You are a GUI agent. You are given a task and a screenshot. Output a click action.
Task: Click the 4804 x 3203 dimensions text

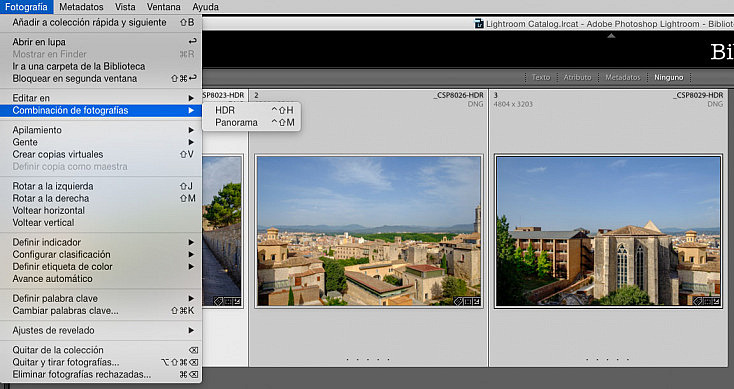pos(513,104)
